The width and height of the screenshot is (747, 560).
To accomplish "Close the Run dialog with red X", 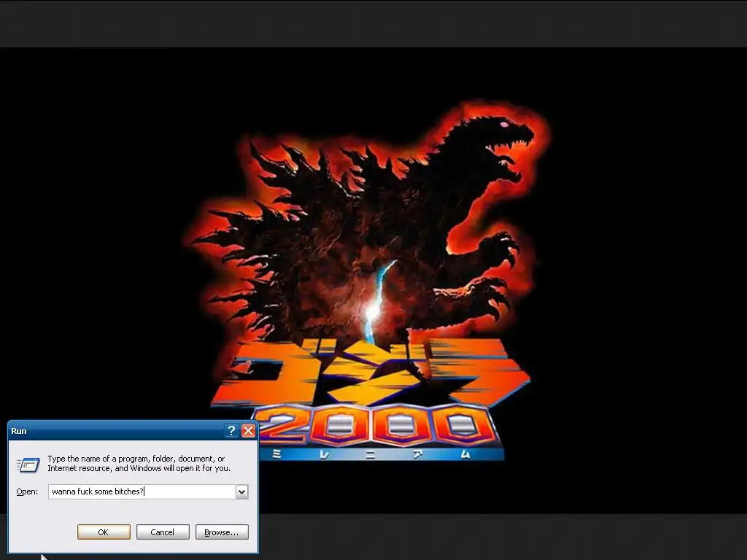I will [x=248, y=430].
